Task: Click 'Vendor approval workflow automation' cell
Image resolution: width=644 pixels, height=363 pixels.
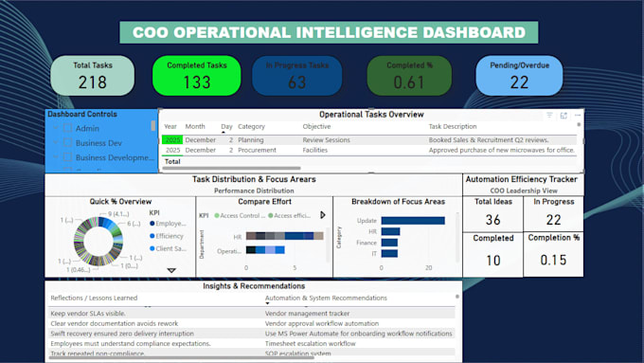Action: pos(322,323)
